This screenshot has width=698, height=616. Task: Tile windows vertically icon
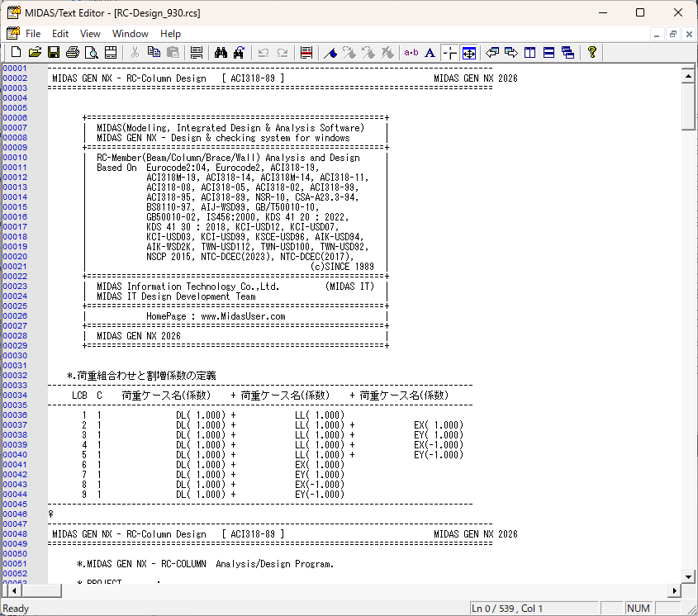coord(529,53)
